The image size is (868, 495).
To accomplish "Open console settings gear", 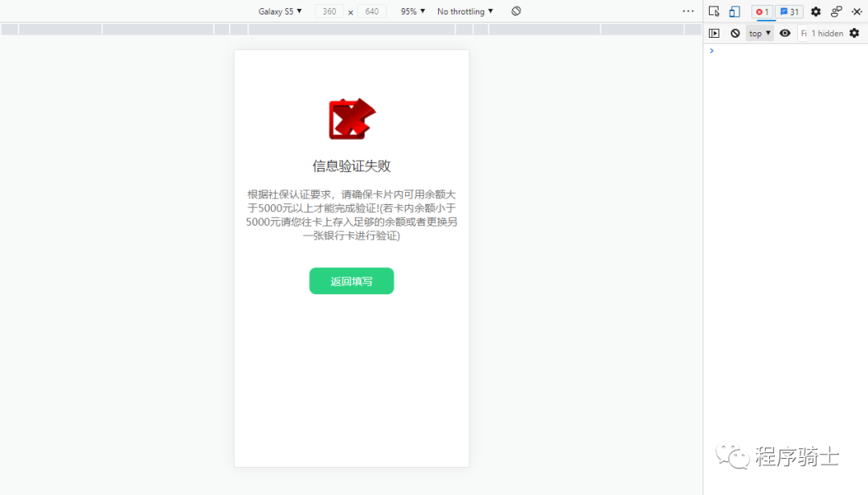I will pos(854,33).
